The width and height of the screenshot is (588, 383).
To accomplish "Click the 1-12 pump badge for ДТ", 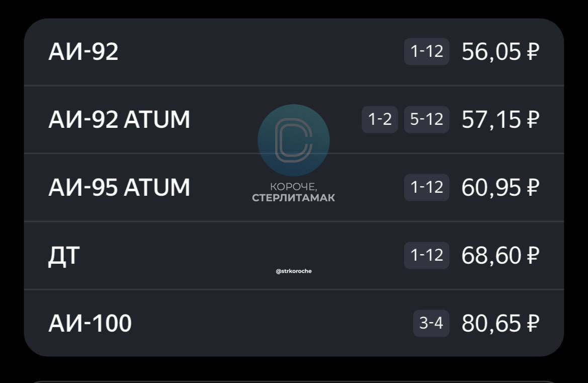I will pyautogui.click(x=427, y=255).
